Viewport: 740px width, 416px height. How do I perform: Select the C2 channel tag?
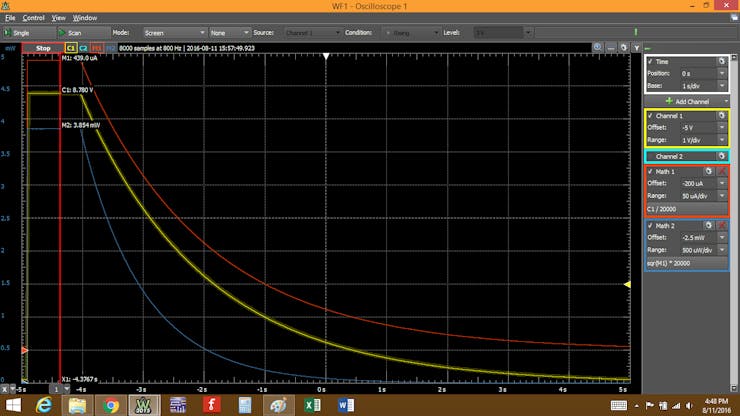click(83, 48)
